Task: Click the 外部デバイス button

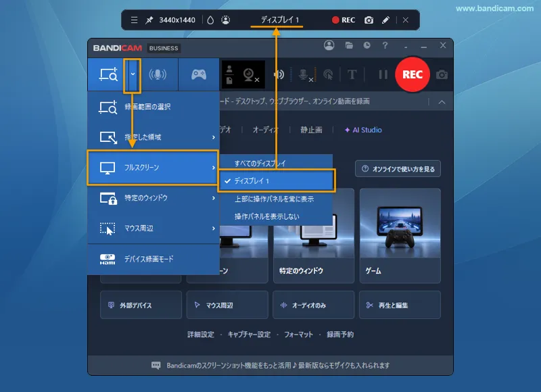Action: [x=141, y=305]
